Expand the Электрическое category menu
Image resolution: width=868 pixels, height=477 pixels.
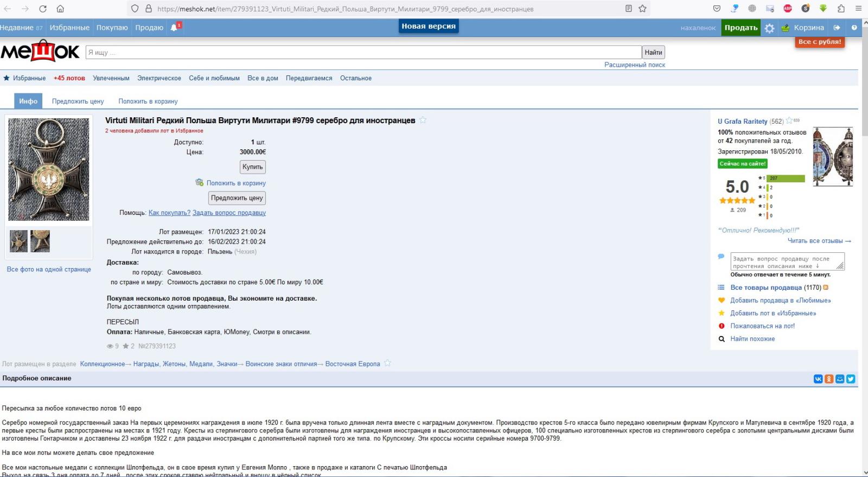[x=159, y=78]
